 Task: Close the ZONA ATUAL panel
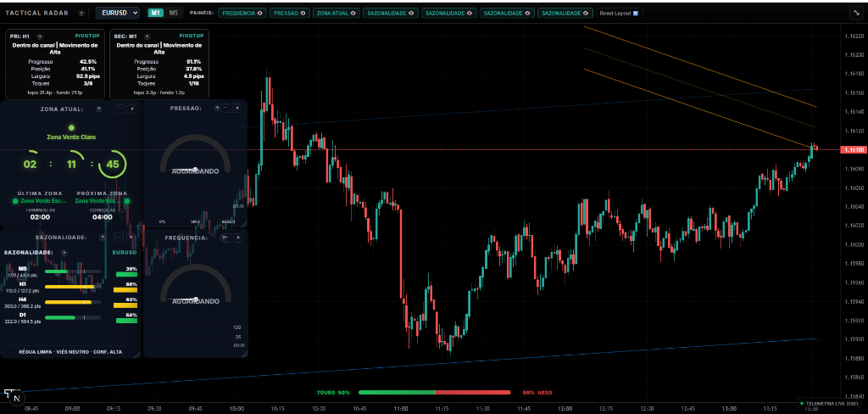coord(131,109)
